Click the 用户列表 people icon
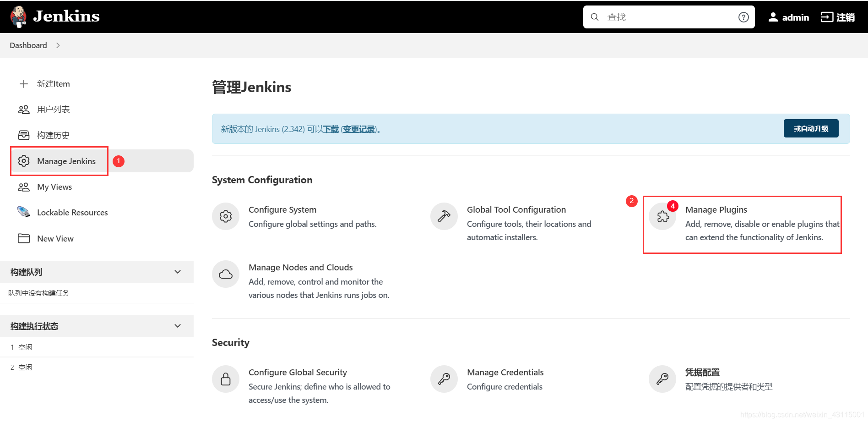The height and width of the screenshot is (423, 868). 24,110
